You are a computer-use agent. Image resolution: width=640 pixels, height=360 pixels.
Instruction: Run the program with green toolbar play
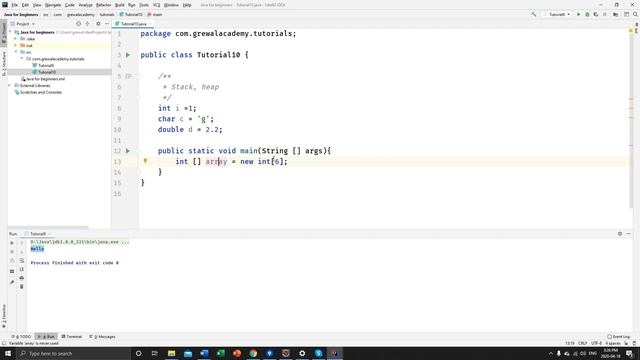click(x=578, y=14)
